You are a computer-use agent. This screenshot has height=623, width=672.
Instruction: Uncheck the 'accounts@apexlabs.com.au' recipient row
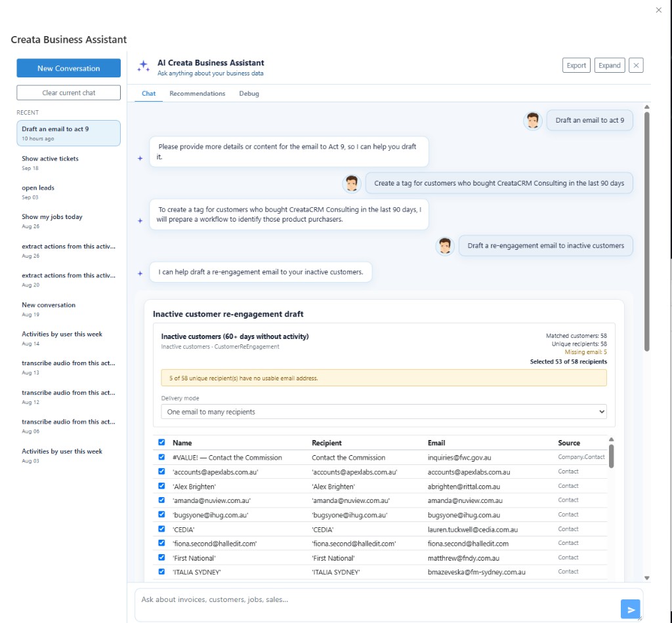coord(161,472)
